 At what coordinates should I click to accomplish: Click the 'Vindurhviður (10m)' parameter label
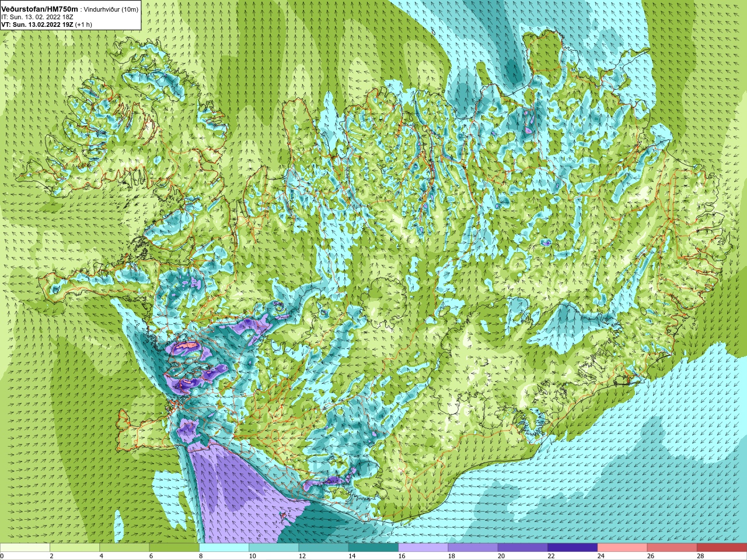point(111,9)
